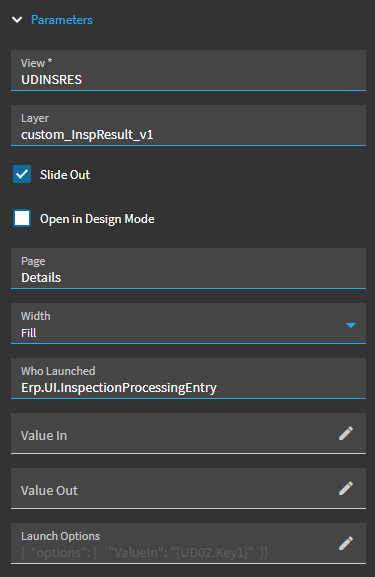375x577 pixels.
Task: Uncheck the Slide Out checkbox
Action: 22,174
